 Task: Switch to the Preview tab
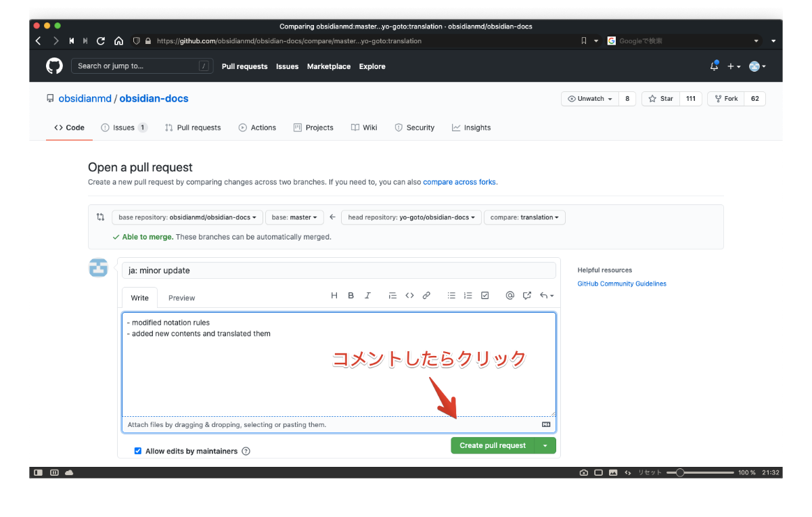(181, 298)
